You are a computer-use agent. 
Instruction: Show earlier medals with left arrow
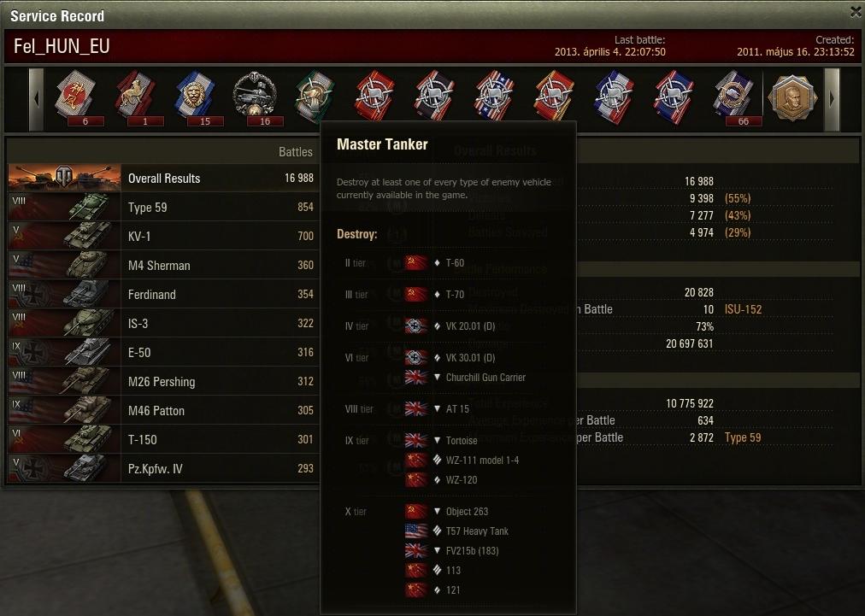coord(37,99)
